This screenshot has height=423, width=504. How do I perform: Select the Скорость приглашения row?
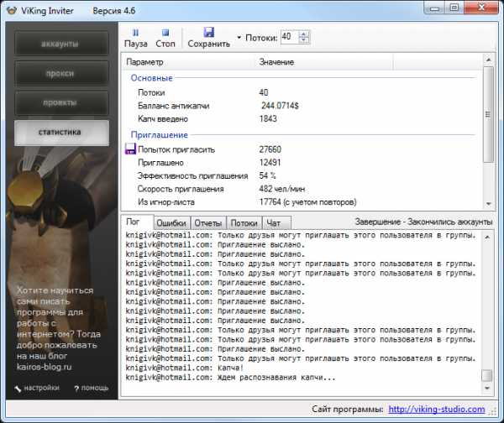pyautogui.click(x=302, y=189)
